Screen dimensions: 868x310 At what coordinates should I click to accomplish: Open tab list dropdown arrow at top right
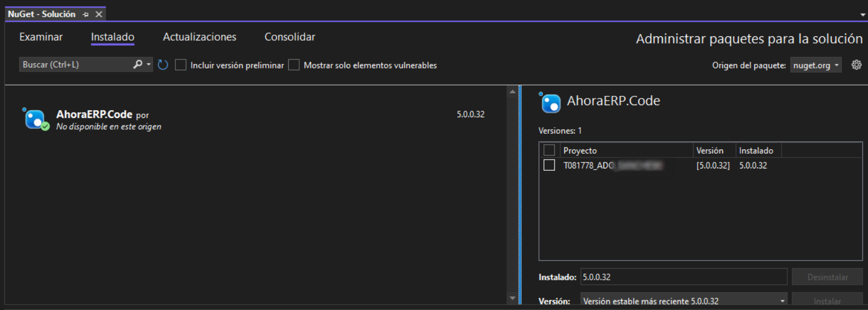pos(862,15)
